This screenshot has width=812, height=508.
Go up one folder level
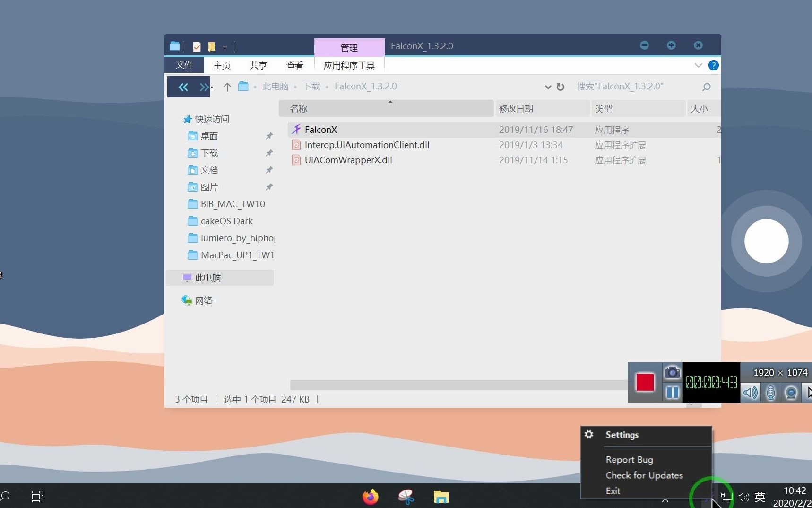tap(227, 87)
